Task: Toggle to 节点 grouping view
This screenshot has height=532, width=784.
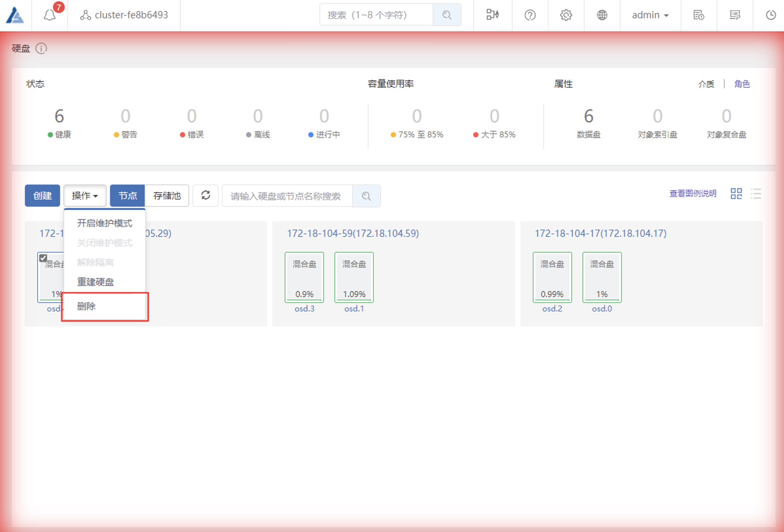Action: point(128,196)
